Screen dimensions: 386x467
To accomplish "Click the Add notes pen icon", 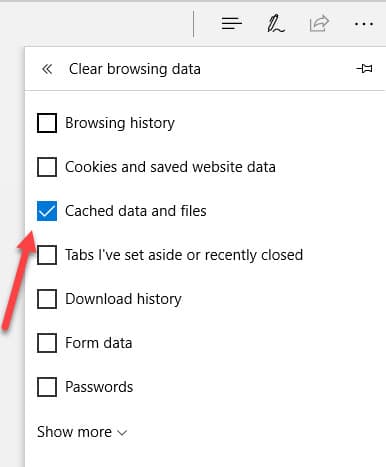I will tap(275, 24).
